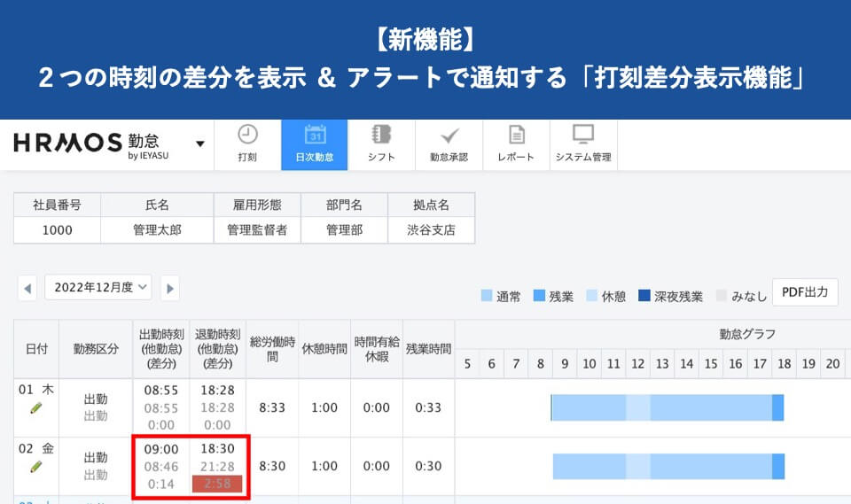
Task: Click 8:33 total work hours cell
Action: coord(272,407)
